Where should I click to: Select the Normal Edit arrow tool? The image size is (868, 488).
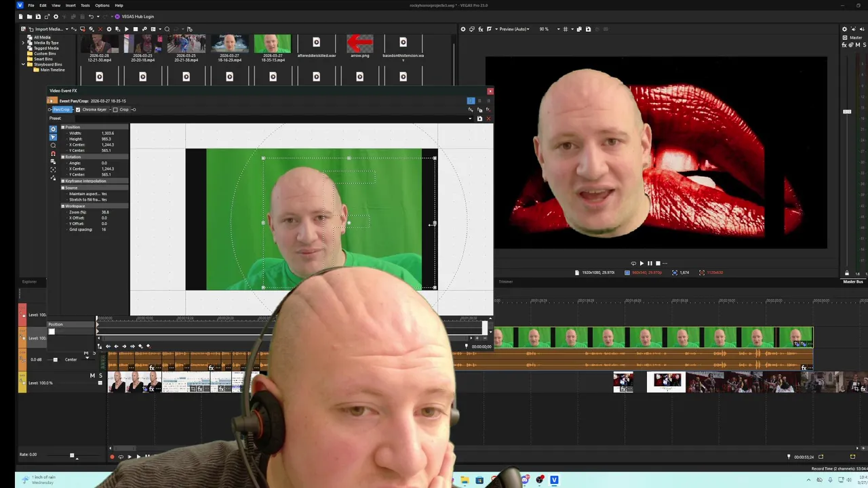54,137
